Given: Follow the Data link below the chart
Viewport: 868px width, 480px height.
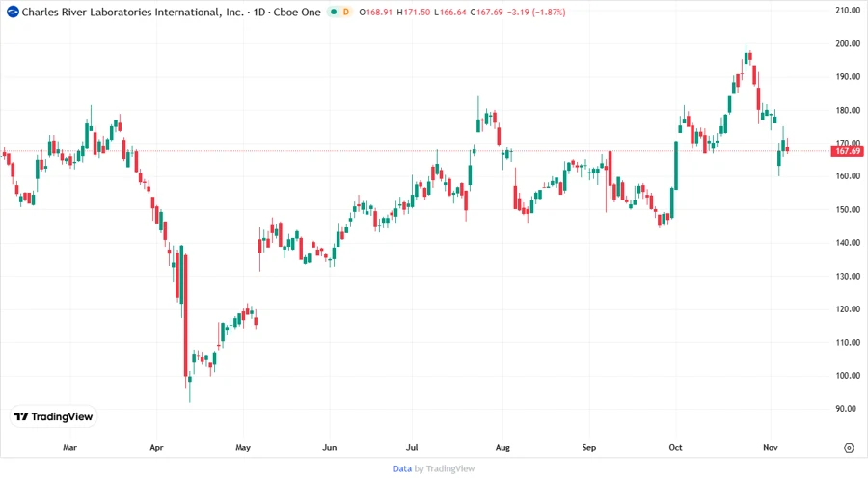Looking at the screenshot, I should 402,468.
